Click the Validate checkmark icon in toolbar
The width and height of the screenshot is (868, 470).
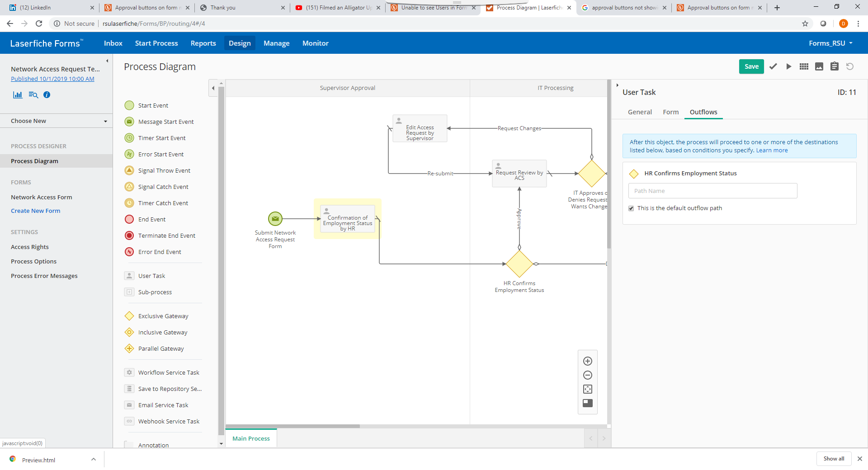coord(773,66)
